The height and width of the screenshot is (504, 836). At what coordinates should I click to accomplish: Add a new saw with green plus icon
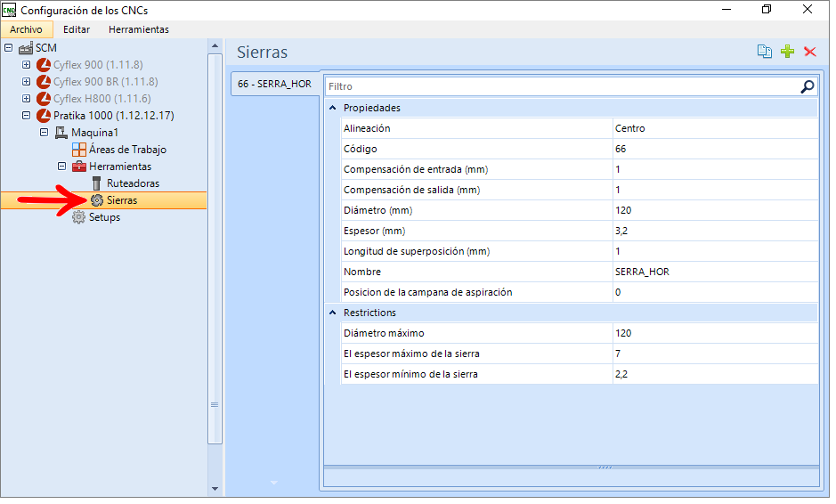787,51
